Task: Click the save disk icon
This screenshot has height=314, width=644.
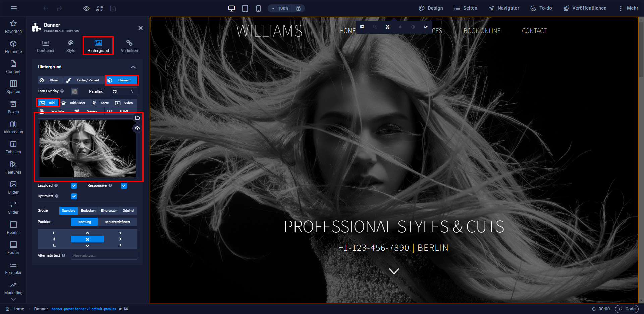Action: click(113, 8)
